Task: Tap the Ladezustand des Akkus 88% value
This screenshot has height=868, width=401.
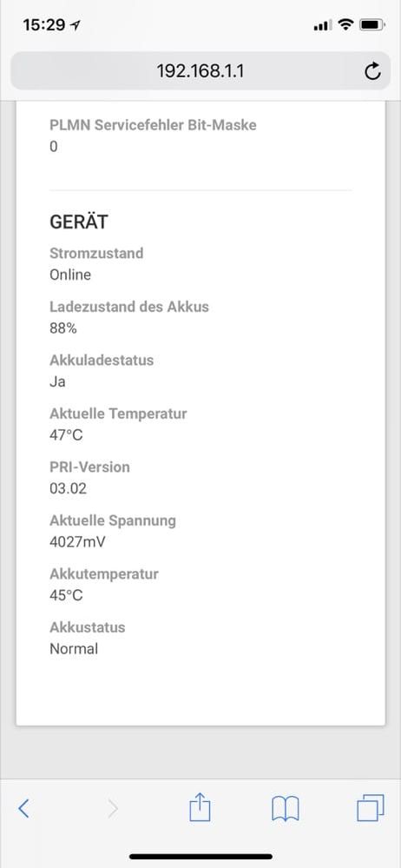Action: [63, 328]
